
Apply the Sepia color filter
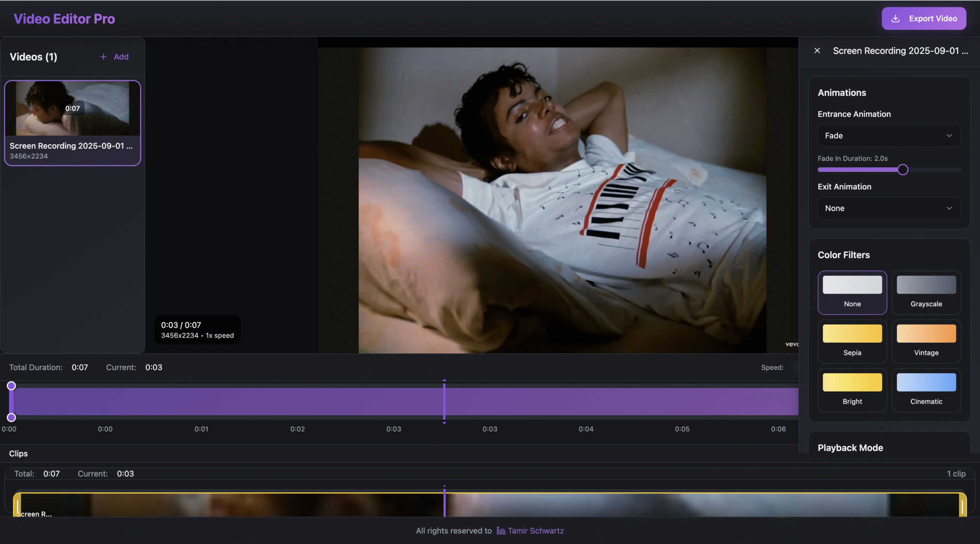pos(852,341)
